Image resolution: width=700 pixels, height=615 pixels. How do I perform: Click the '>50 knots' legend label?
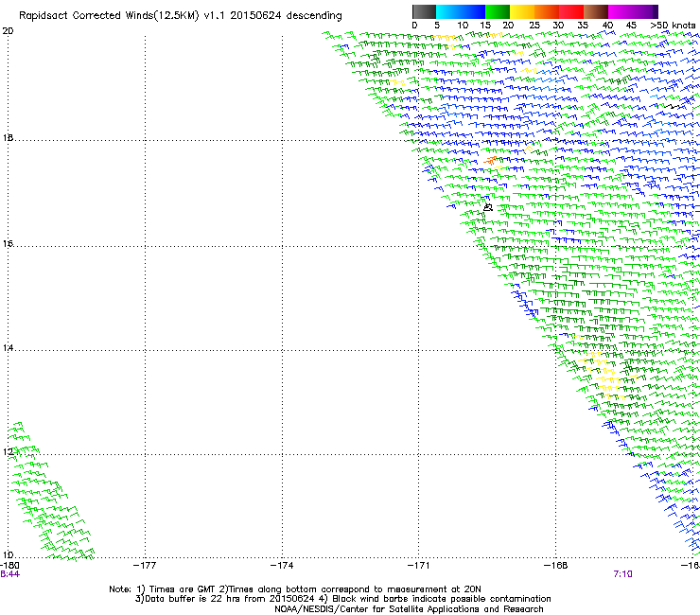click(673, 25)
